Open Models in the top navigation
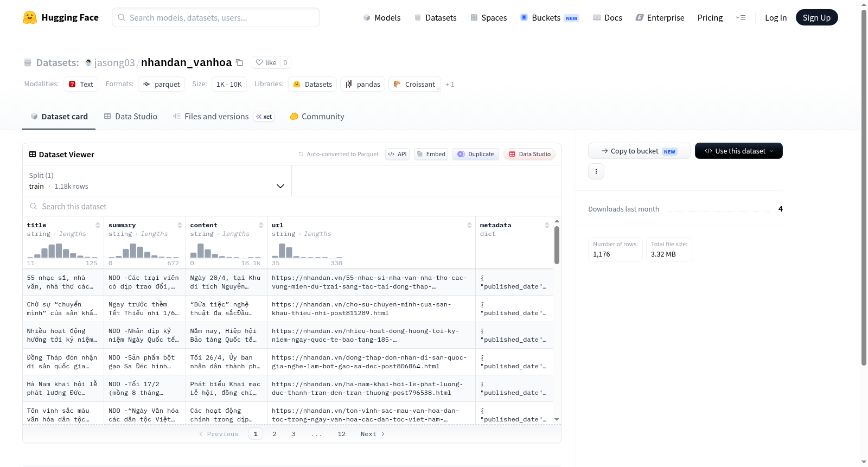868x467 pixels. point(382,18)
